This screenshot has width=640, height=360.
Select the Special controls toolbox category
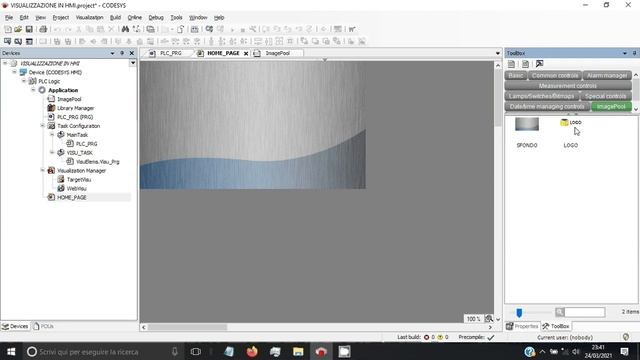click(605, 96)
